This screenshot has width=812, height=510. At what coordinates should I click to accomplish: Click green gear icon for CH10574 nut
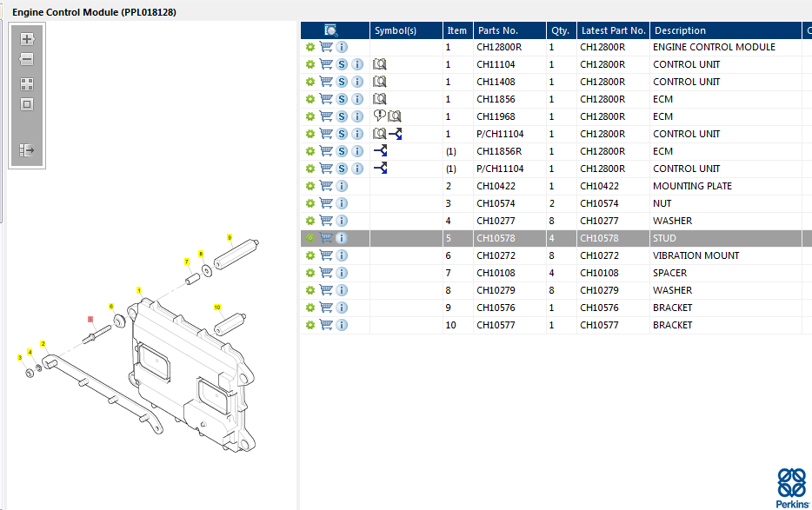309,203
